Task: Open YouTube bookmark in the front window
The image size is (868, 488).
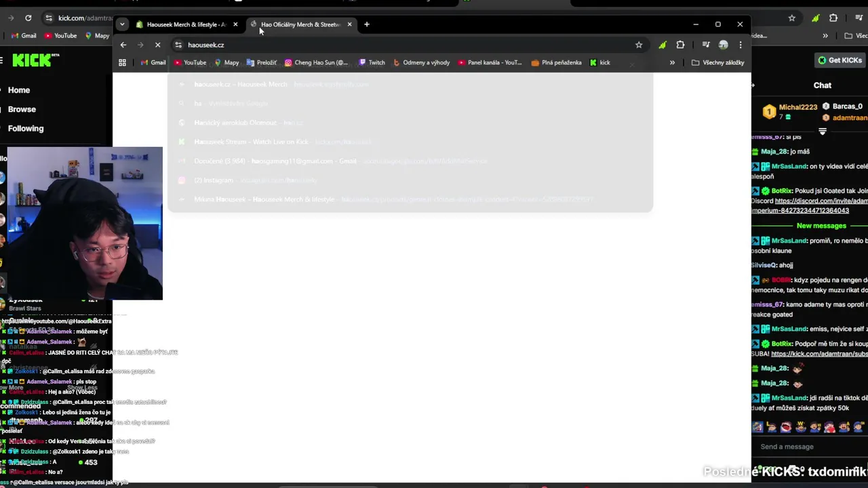Action: (190, 62)
